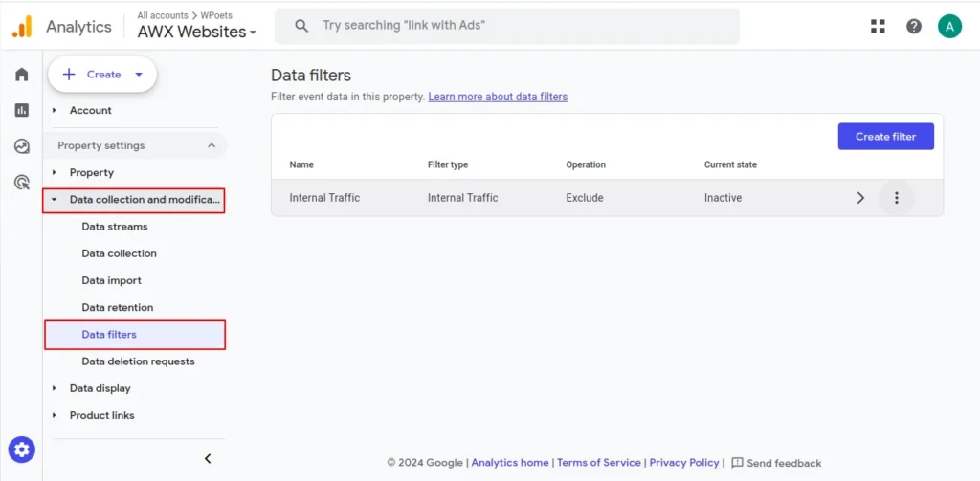Open Data collection settings

(x=119, y=253)
